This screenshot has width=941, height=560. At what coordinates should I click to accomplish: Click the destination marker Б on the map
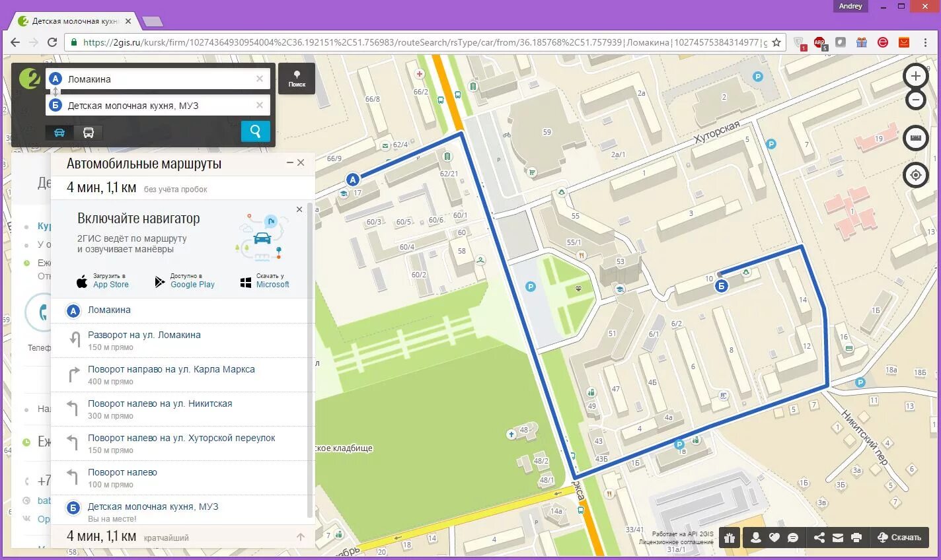point(722,286)
